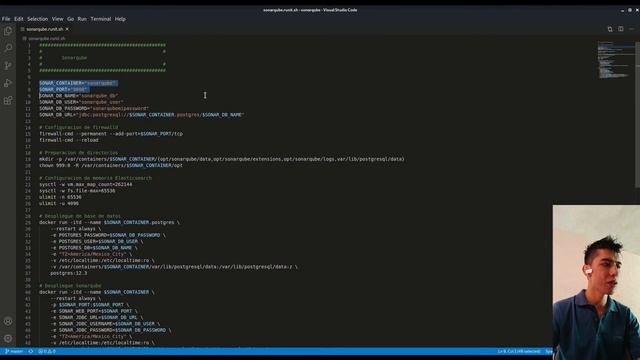Click the SONAR_DB_URL line
The image size is (640, 360).
141,115
